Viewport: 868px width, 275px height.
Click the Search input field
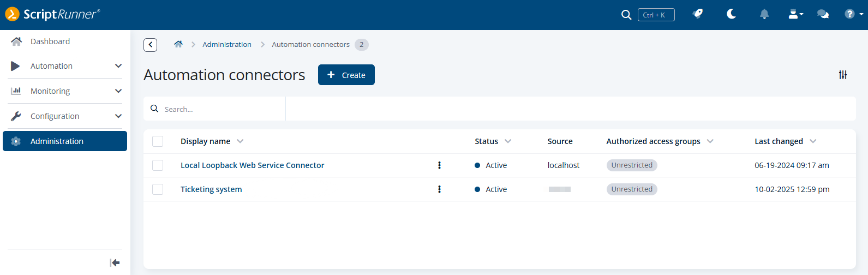(x=221, y=109)
